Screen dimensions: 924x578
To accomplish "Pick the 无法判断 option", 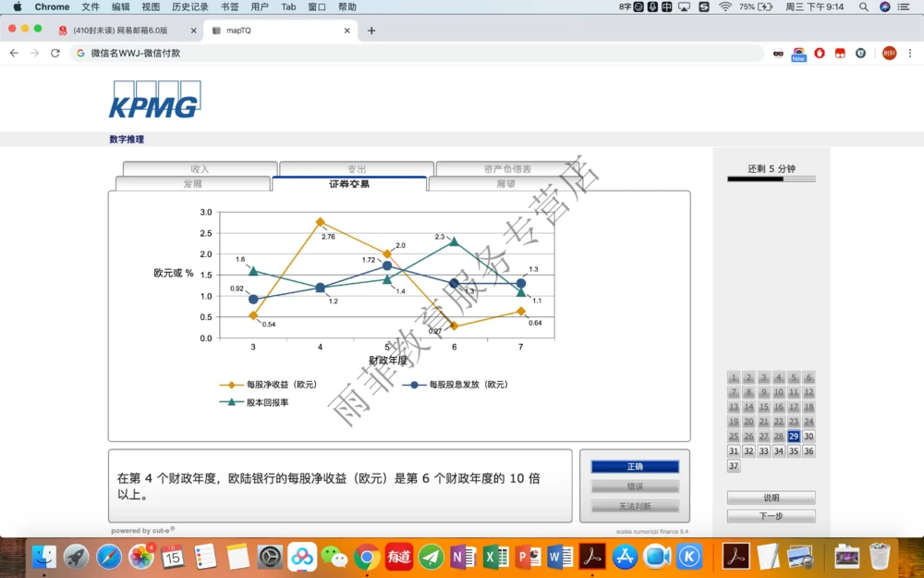I will [635, 504].
